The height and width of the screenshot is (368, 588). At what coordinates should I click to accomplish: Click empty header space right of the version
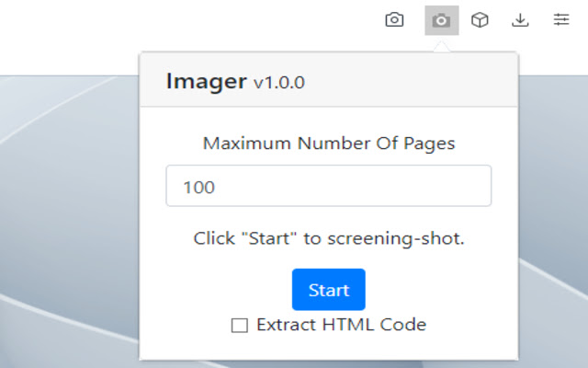pyautogui.click(x=413, y=81)
